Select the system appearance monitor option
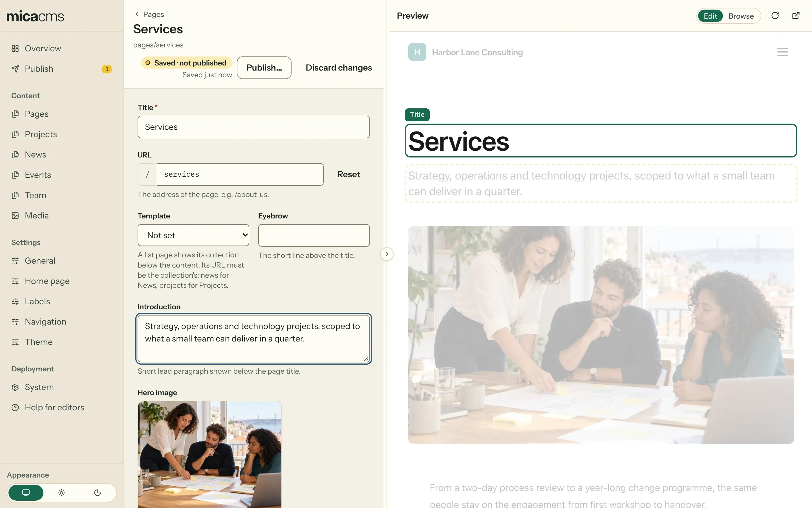This screenshot has height=508, width=812. coord(26,492)
